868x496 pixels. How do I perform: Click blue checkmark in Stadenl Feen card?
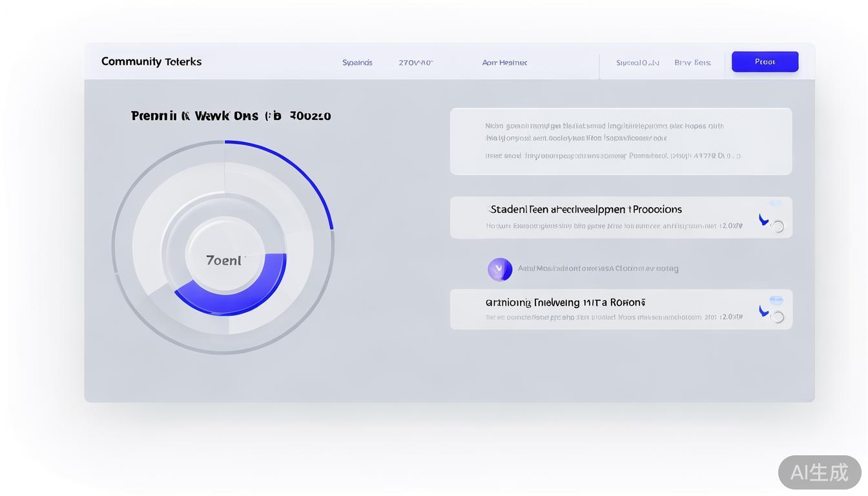763,220
